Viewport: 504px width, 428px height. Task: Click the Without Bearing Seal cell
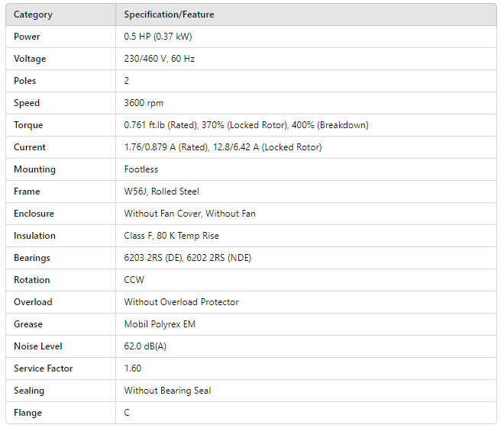tap(167, 391)
